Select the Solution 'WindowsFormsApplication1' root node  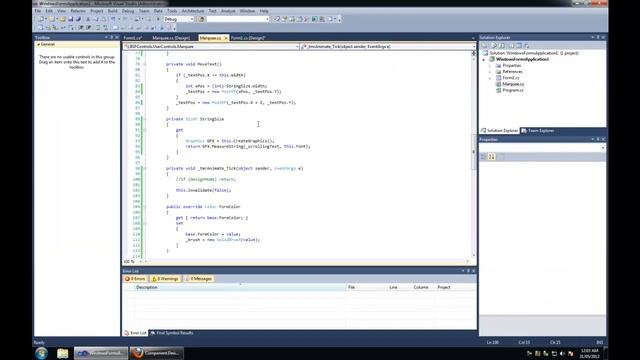(533, 53)
